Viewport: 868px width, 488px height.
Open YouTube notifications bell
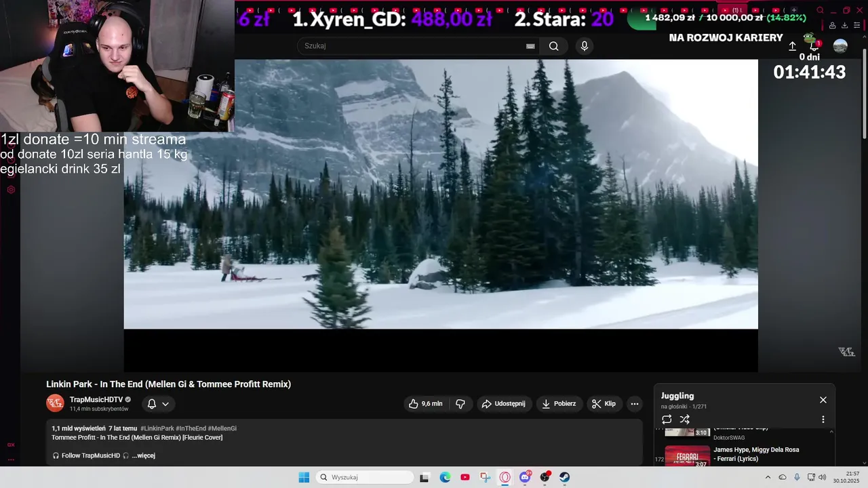point(814,46)
